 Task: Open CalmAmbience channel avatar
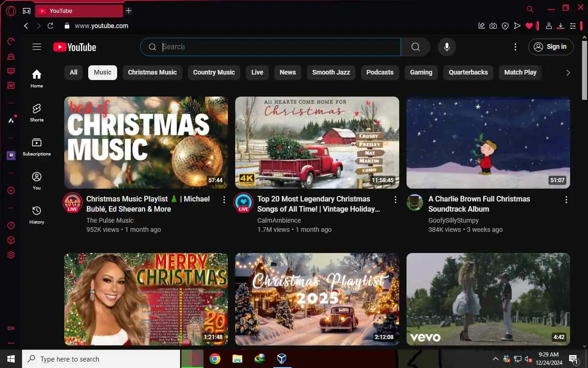tap(243, 202)
